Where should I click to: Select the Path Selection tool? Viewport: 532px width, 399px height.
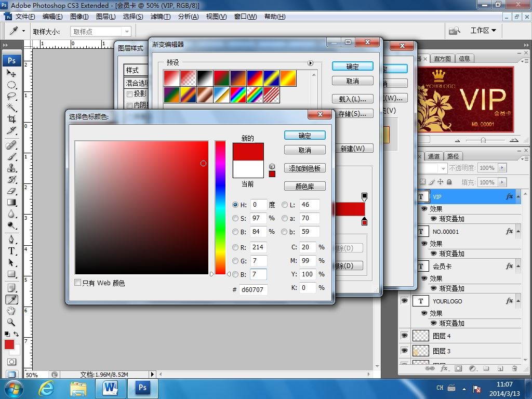click(x=11, y=262)
